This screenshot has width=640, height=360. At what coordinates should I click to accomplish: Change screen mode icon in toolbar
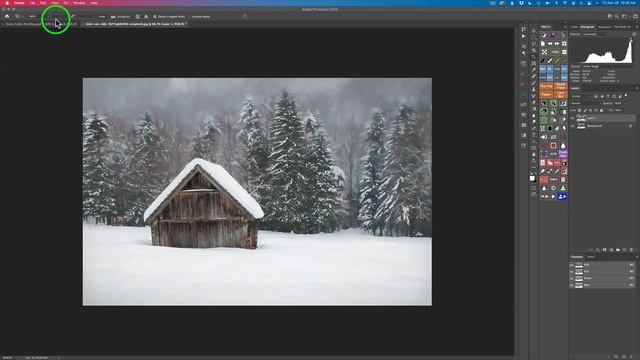coord(533,194)
